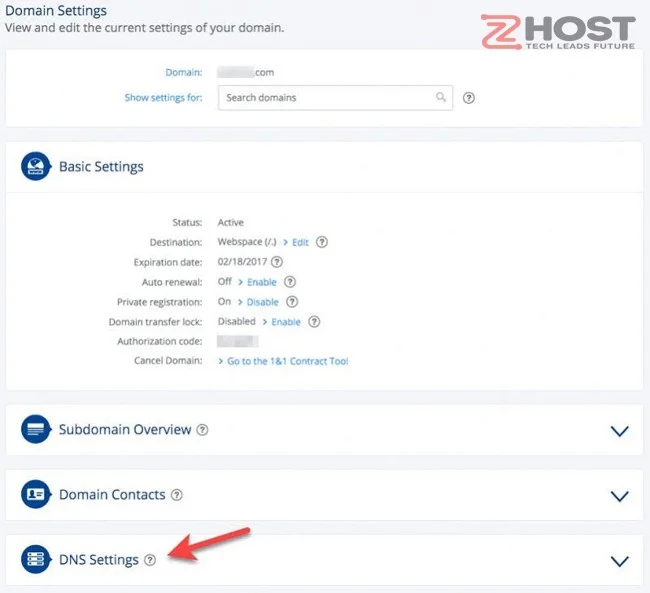Click help icon beside DNS Settings title
650x593 pixels.
coord(150,560)
